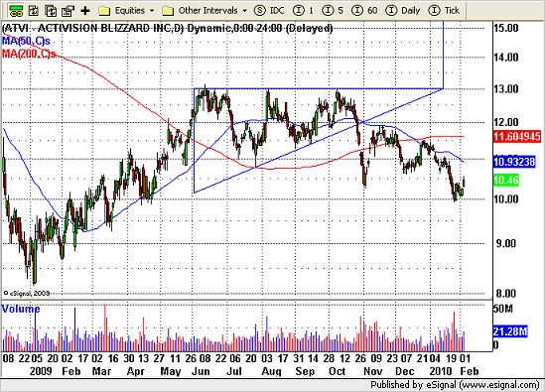The height and width of the screenshot is (392, 545).
Task: Switch to the 60 minute interval
Action: pos(364,11)
